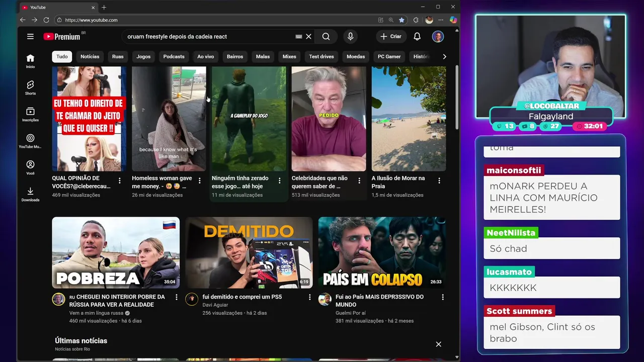Select the Tudo filter chip
The image size is (644, 362).
coord(62,56)
